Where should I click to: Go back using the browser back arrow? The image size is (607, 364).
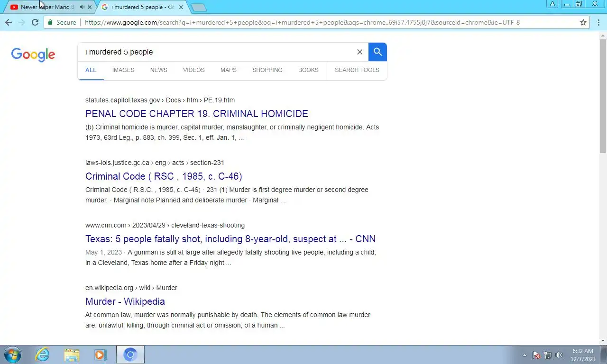(x=9, y=22)
